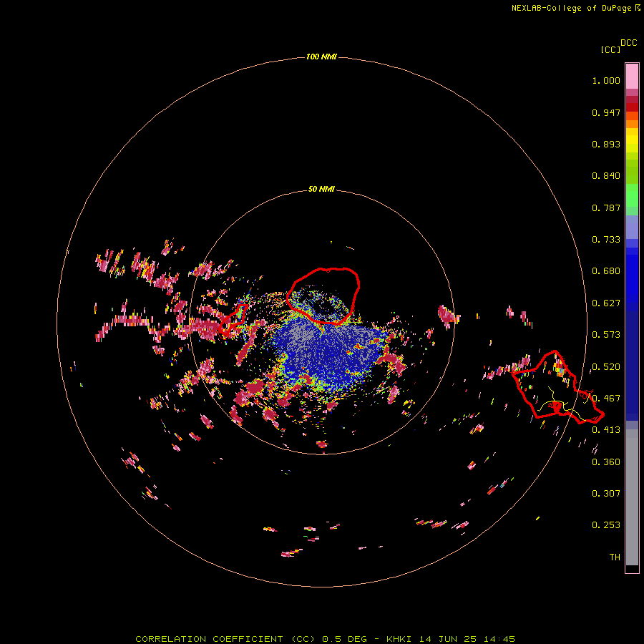The height and width of the screenshot is (644, 644).
Task: Select the 0.413 legend value
Action: click(606, 430)
